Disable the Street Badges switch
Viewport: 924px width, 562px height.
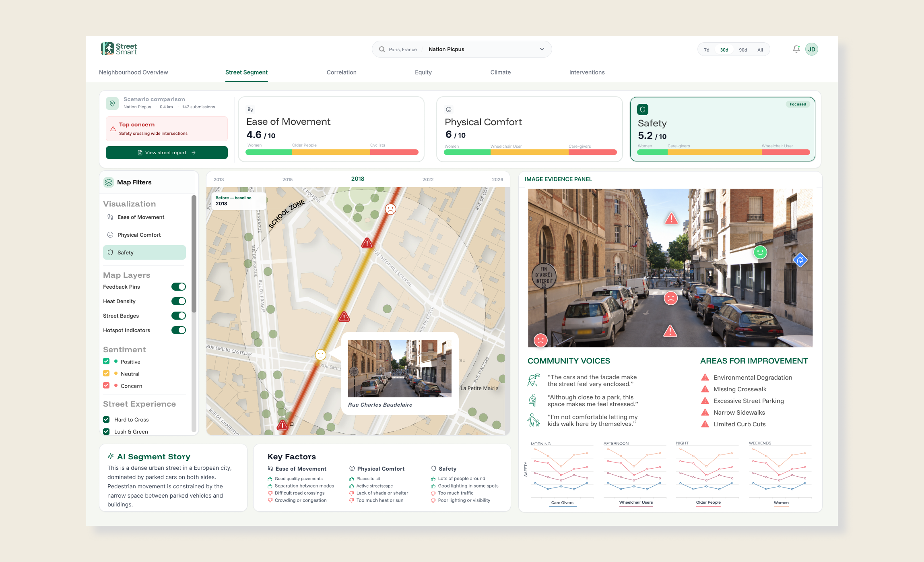[x=179, y=316]
